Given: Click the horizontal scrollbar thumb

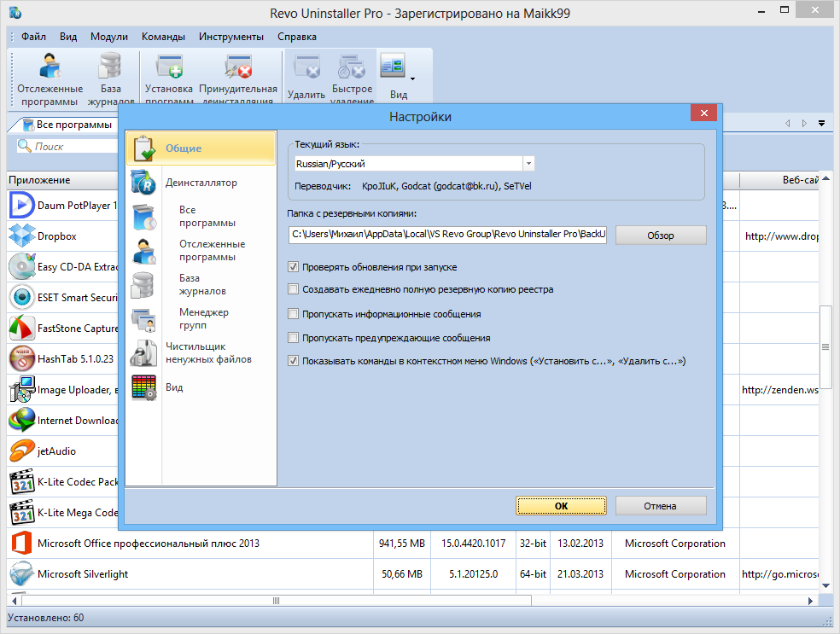Looking at the screenshot, I should [x=276, y=601].
